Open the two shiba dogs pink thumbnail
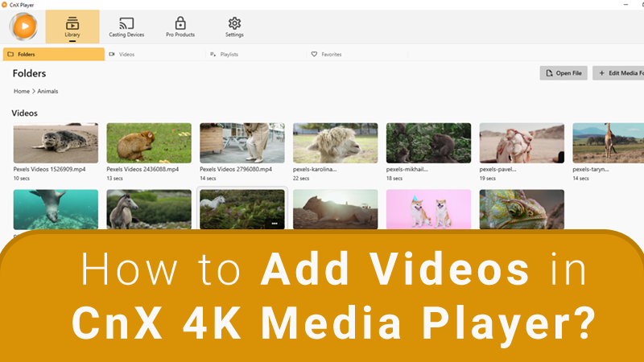 pyautogui.click(x=429, y=209)
